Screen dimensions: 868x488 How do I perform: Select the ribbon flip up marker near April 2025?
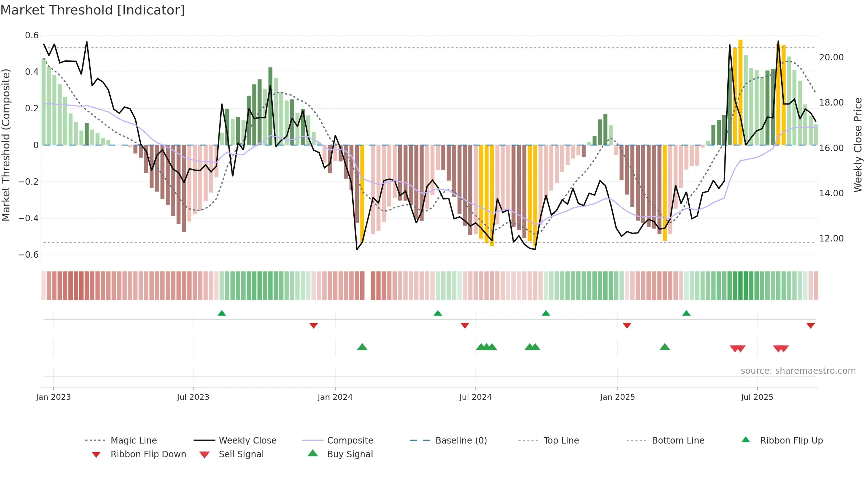tap(686, 313)
